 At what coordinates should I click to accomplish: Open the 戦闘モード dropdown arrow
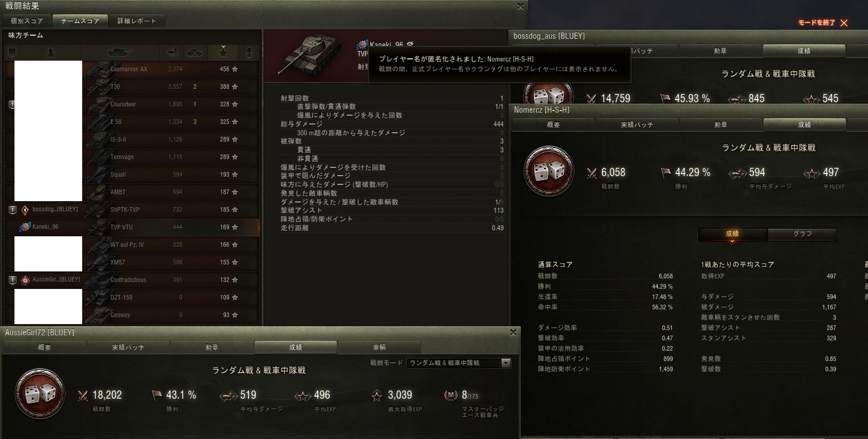click(x=506, y=363)
